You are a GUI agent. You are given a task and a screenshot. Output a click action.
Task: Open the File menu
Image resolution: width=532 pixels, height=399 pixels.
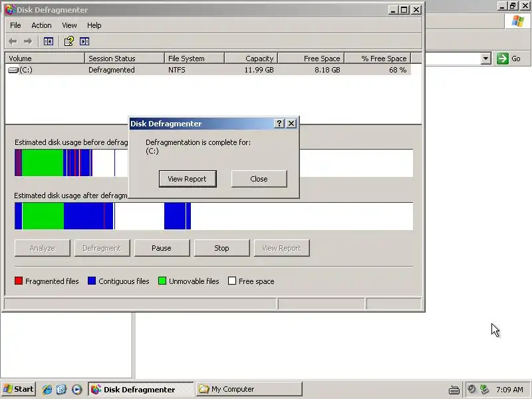click(15, 25)
